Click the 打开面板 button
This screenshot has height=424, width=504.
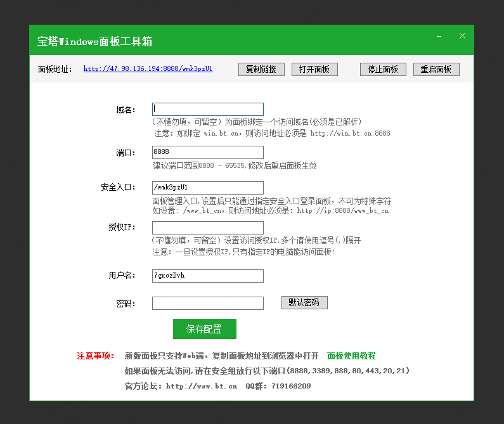pyautogui.click(x=314, y=70)
